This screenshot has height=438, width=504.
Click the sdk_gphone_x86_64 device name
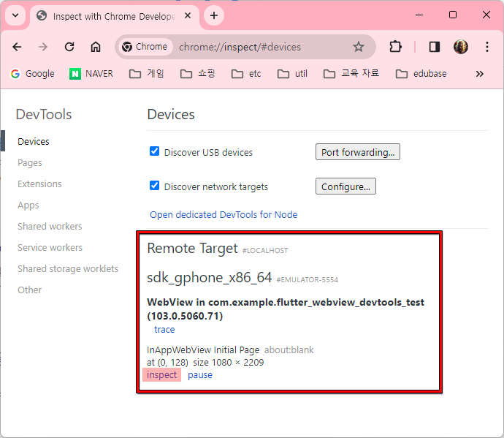[210, 277]
